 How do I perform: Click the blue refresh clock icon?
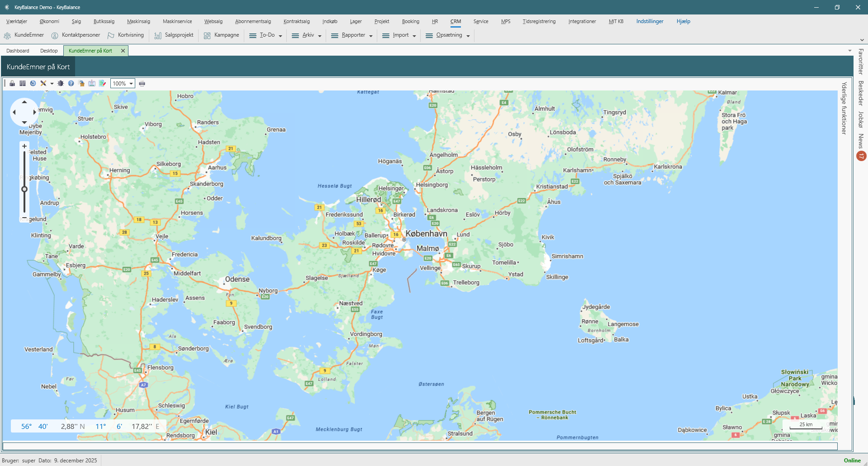pos(33,83)
